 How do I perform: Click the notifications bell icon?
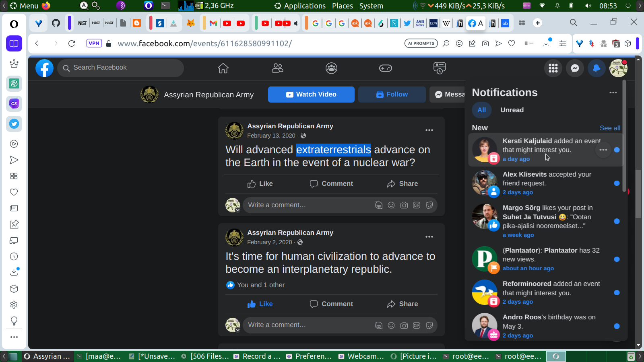pos(597,68)
